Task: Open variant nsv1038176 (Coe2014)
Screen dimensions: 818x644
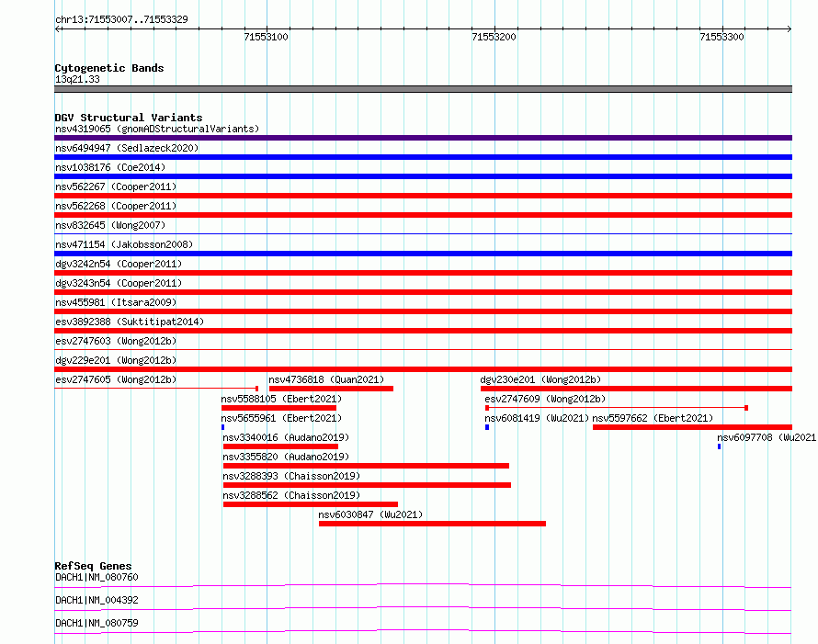Action: point(110,167)
